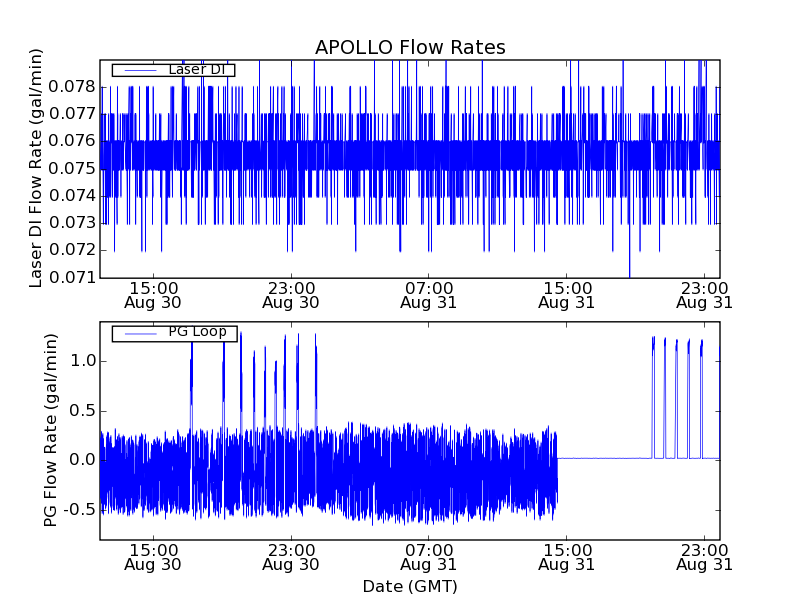Screen dimensions: 800x600
Task: Click the Laser DI dip reaching 0.071
Action: (x=629, y=270)
